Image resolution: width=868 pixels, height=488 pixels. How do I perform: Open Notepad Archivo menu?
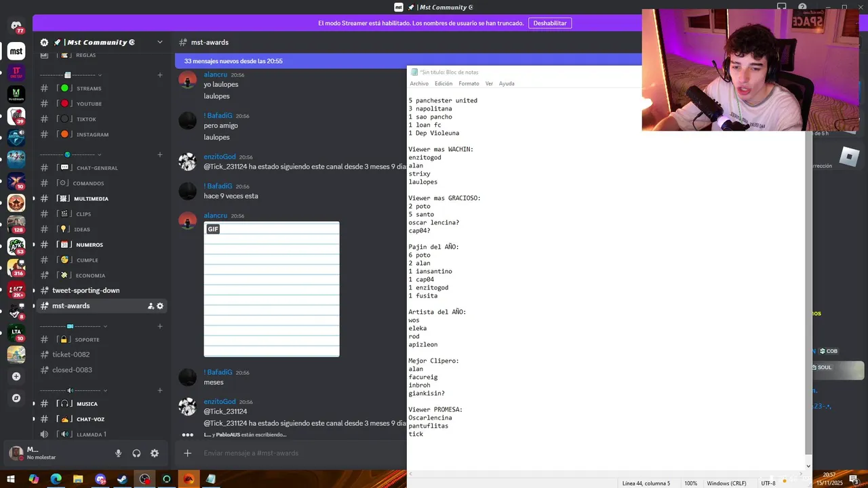click(x=419, y=83)
